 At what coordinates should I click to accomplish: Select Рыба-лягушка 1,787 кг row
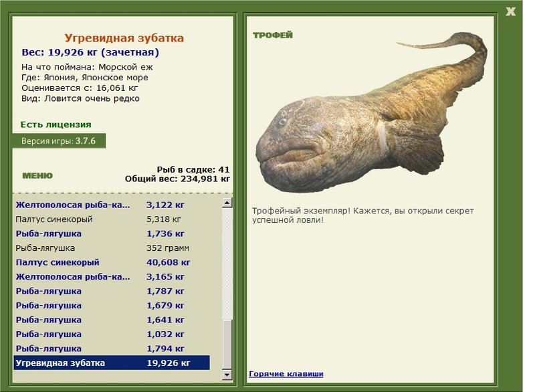point(112,291)
